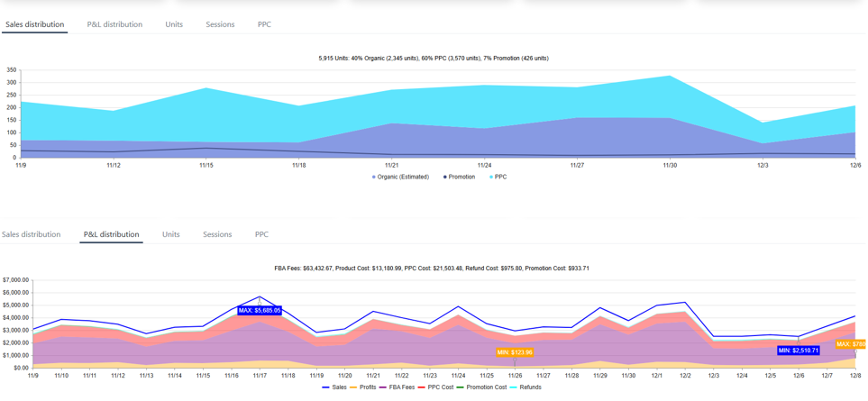This screenshot has width=868, height=401.
Task: Toggle the PPC series in top chart legend
Action: click(500, 177)
